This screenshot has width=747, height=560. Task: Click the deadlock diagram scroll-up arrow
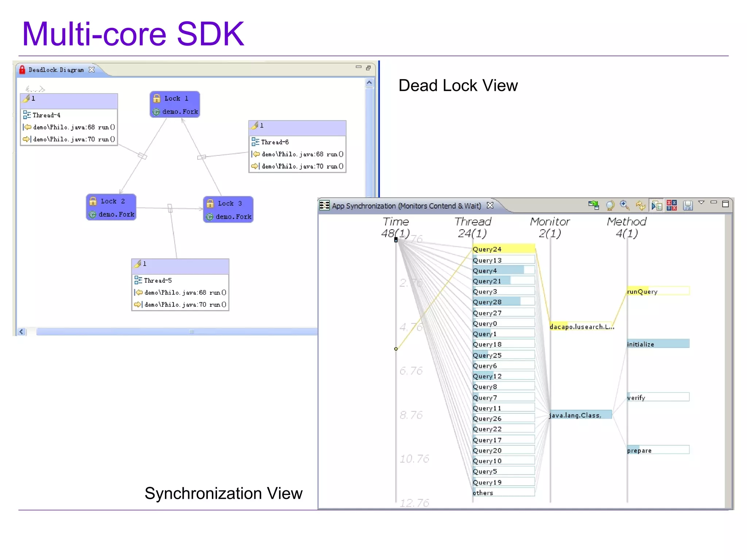click(x=369, y=83)
